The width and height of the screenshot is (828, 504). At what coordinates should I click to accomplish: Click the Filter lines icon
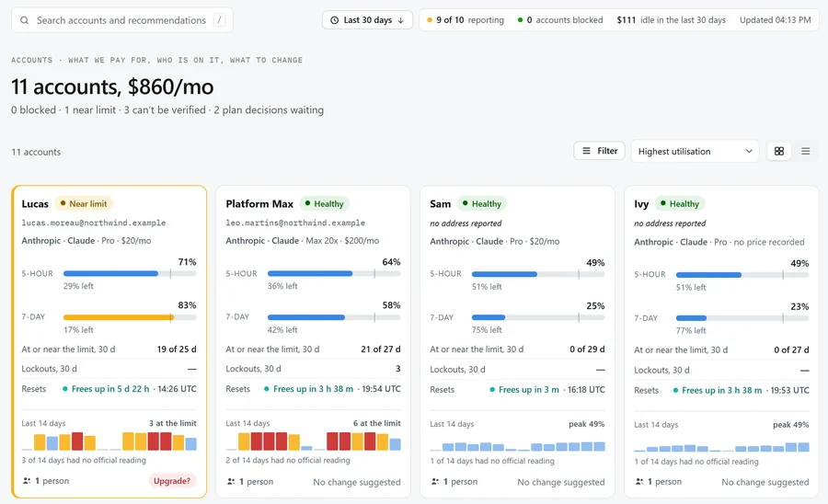[x=586, y=151]
